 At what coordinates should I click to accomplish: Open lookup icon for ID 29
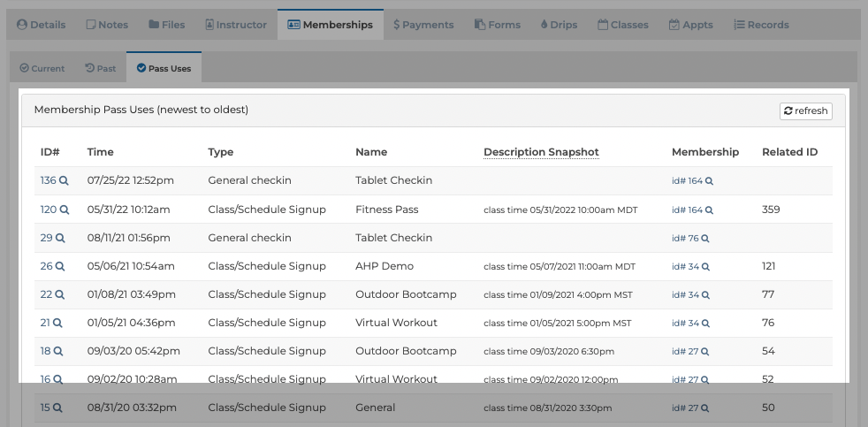(60, 238)
